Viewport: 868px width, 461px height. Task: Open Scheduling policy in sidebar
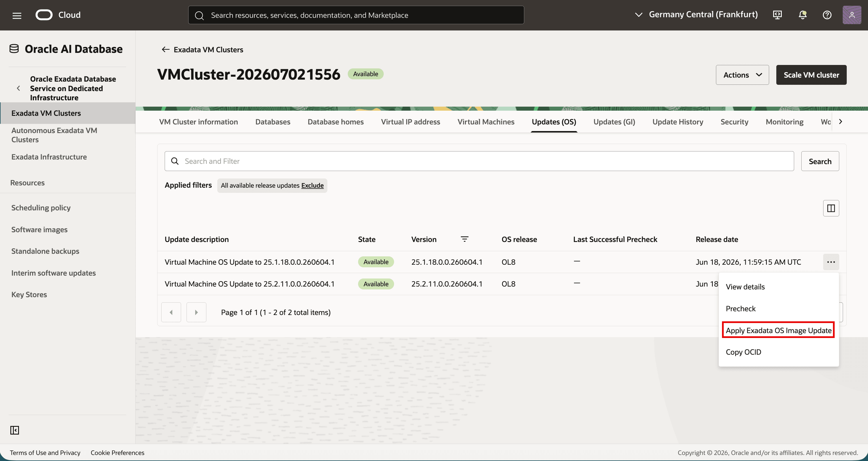(41, 208)
